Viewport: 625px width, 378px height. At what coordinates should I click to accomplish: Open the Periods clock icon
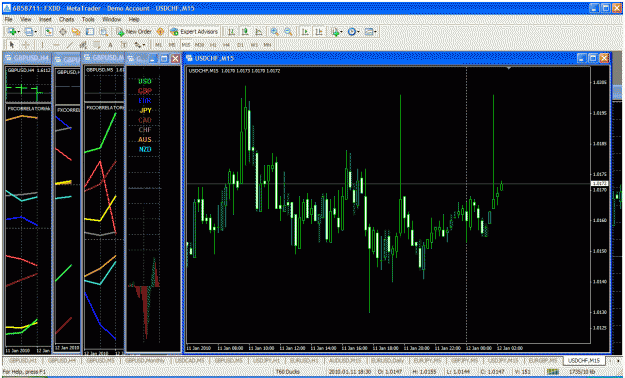pyautogui.click(x=351, y=32)
